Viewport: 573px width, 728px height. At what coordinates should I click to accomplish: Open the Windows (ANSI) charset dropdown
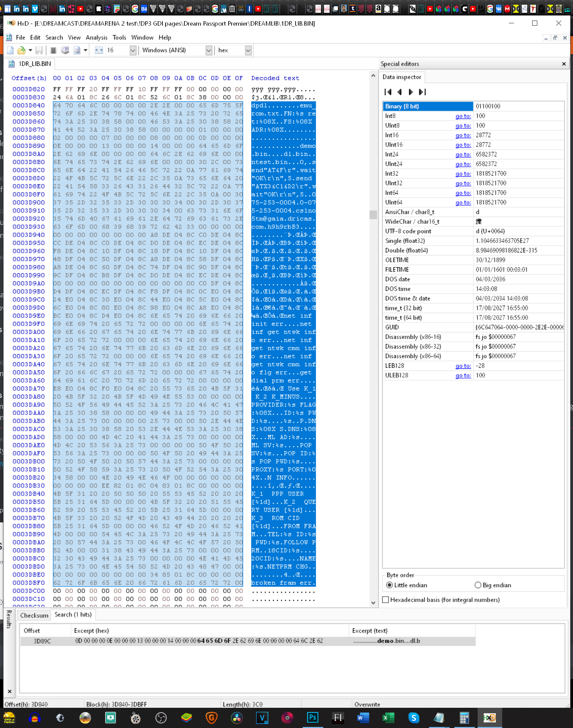coord(209,50)
